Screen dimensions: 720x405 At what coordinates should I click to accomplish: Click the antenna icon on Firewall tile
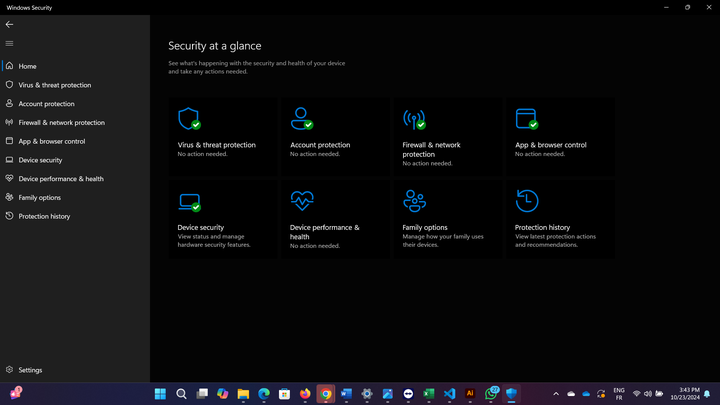point(414,119)
